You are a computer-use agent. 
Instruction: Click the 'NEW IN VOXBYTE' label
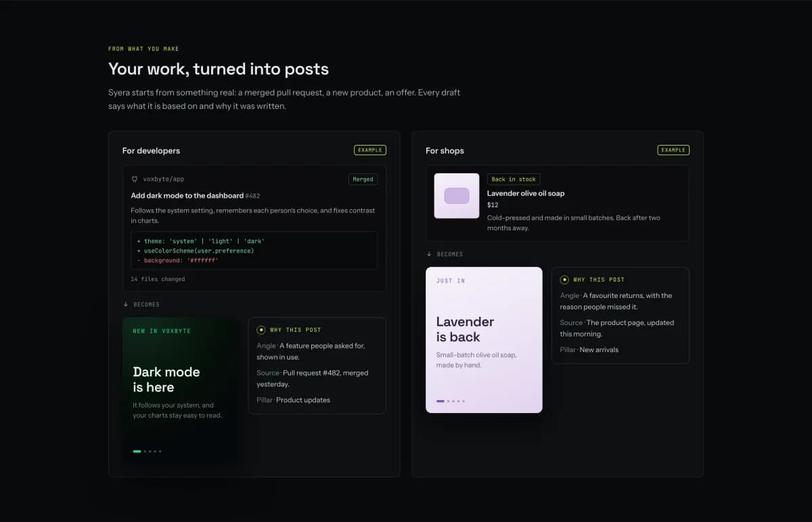(162, 331)
